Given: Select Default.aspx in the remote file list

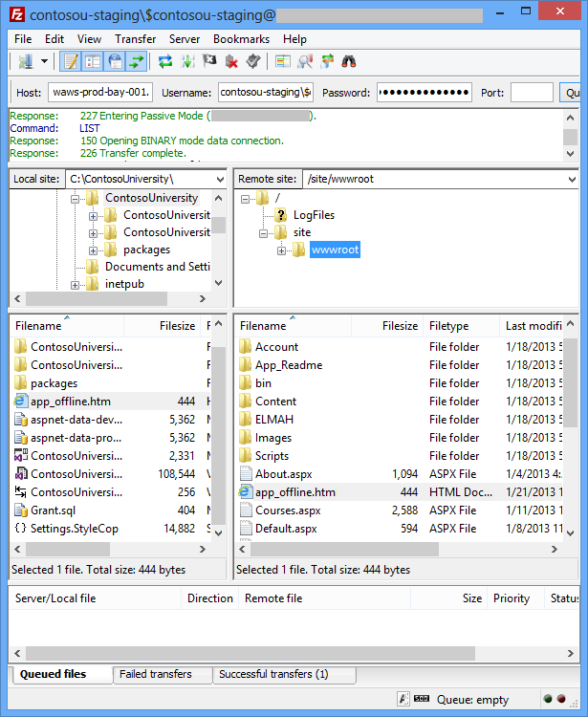Looking at the screenshot, I should click(286, 529).
